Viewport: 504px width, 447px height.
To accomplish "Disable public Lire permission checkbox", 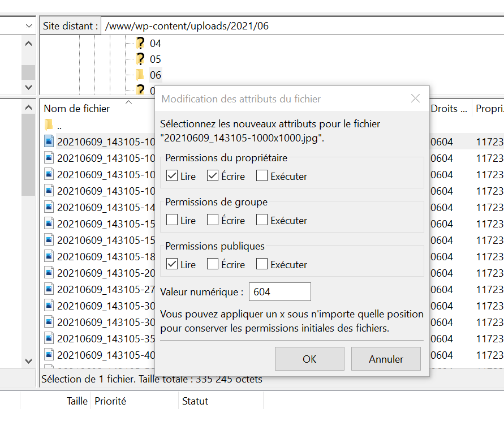I will point(172,264).
